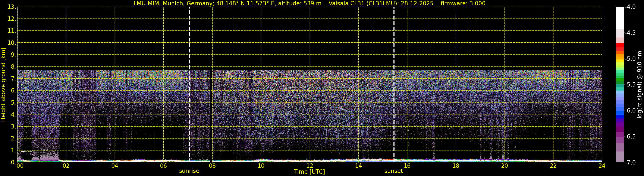Click the 13 km tick on height axis
The image size is (644, 176).
click(x=11, y=7)
